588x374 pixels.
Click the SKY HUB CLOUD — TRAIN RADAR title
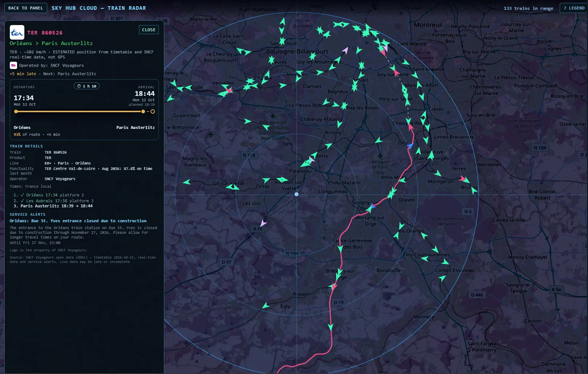click(99, 8)
